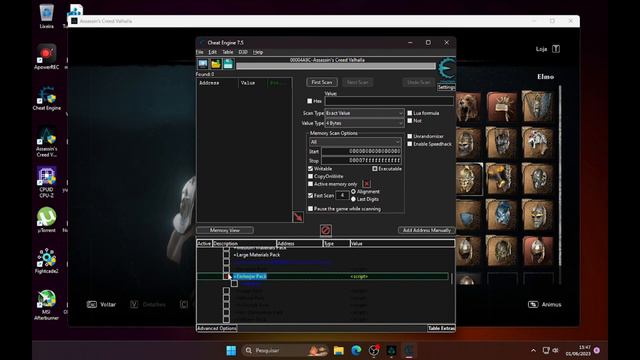
Task: Select the red hooded helmet in game inventory
Action: click(538, 251)
